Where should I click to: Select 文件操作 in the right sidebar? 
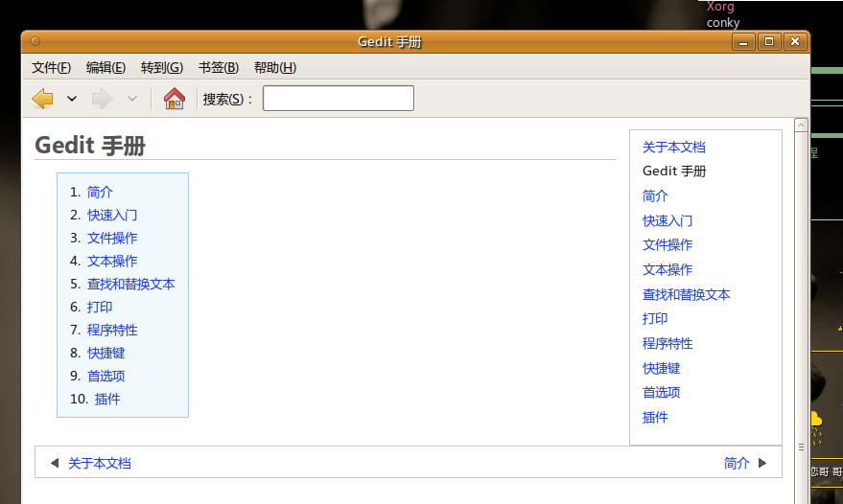click(667, 245)
